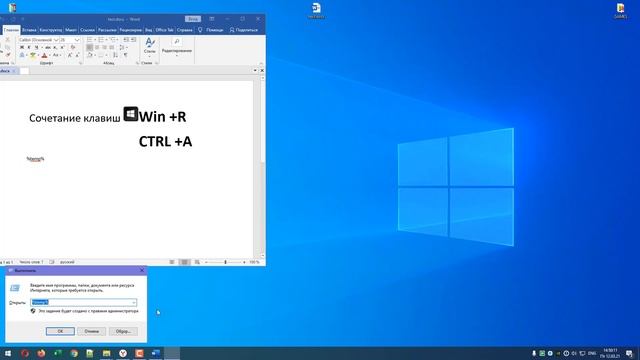This screenshot has height=360, width=640.
Task: Switch to print layout view icon
Action: (x=184, y=262)
